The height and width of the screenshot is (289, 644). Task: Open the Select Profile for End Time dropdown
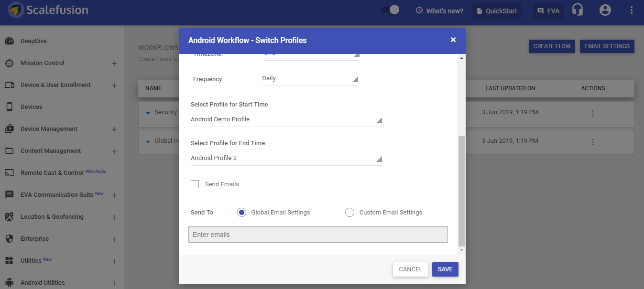click(286, 158)
